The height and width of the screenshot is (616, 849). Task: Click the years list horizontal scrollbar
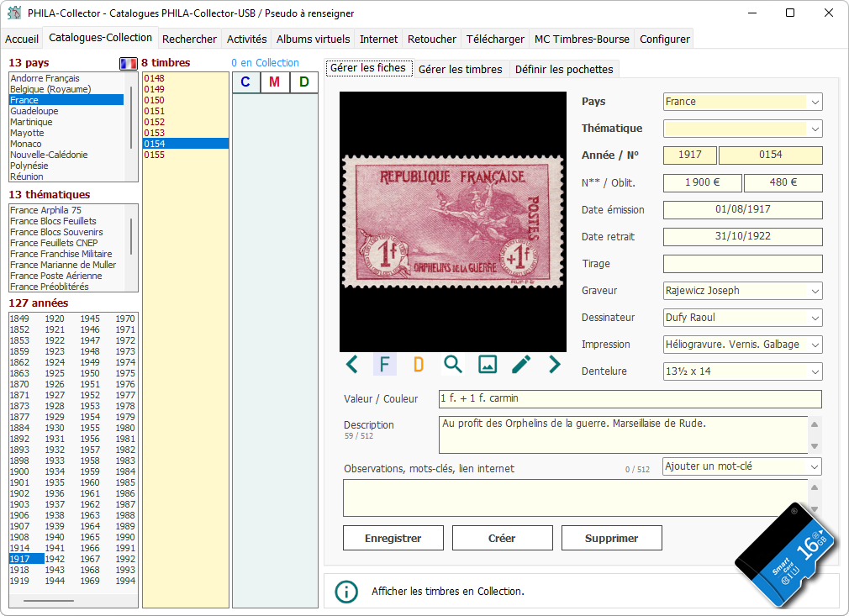pyautogui.click(x=49, y=600)
